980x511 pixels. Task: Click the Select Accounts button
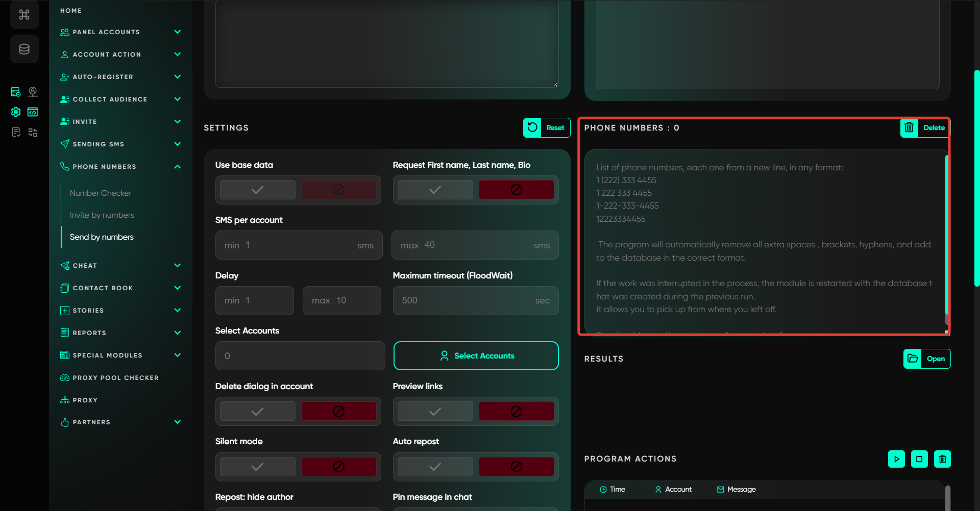476,356
